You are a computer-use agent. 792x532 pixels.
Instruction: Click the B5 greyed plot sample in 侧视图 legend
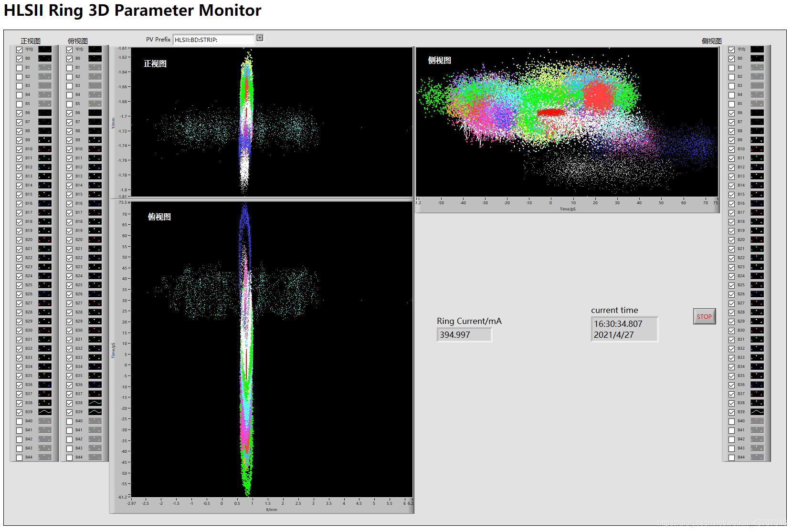757,104
